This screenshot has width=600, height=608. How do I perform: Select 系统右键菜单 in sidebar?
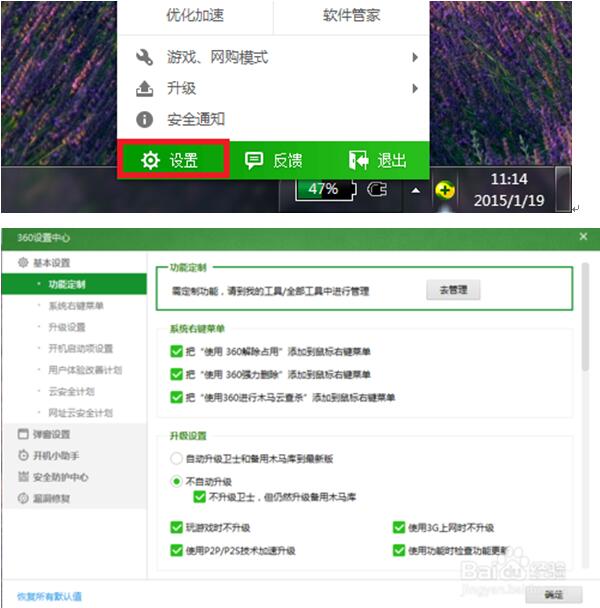click(74, 306)
